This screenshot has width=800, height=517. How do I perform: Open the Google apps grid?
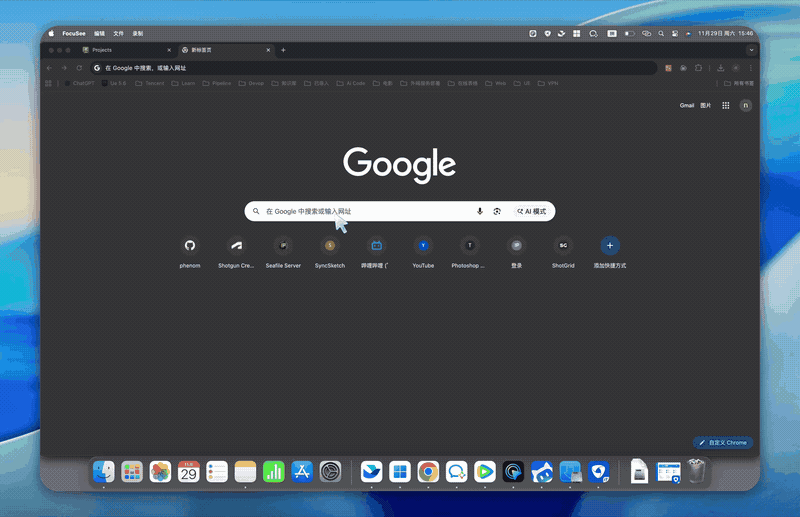click(726, 106)
